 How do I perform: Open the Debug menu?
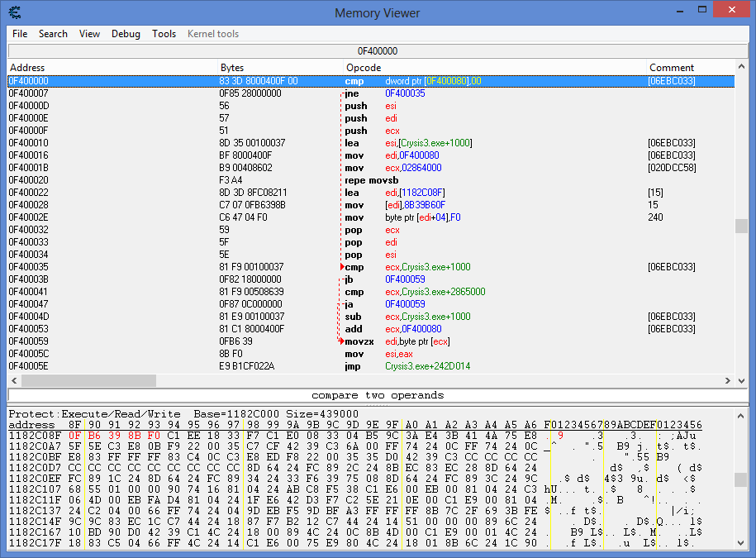coord(126,34)
